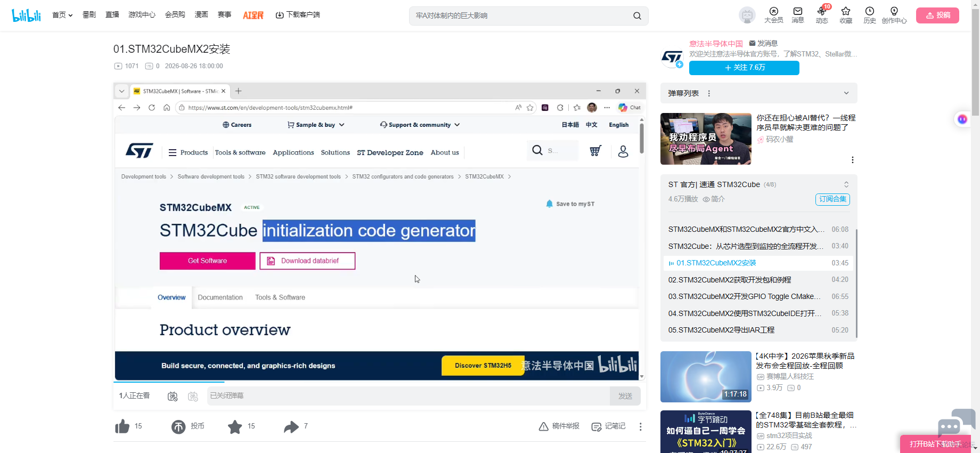The image size is (980, 453).
Task: Open 游戏中心 in the top nav
Action: [x=142, y=15]
